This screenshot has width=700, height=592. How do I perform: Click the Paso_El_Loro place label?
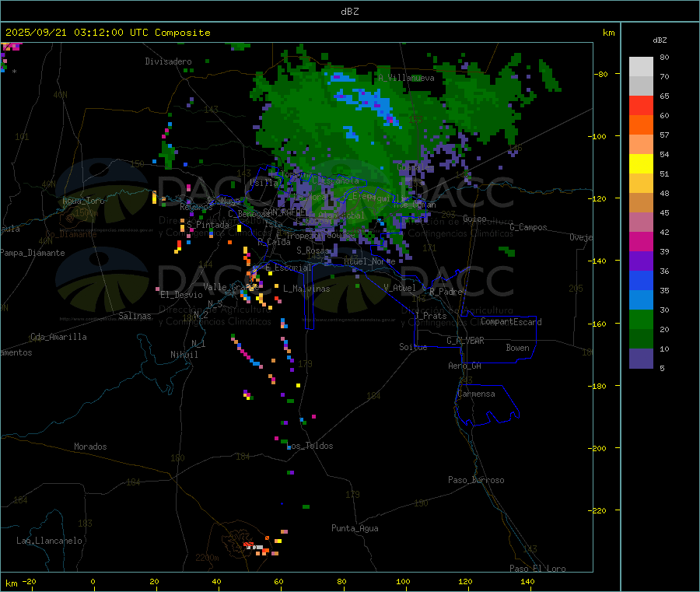pyautogui.click(x=538, y=568)
